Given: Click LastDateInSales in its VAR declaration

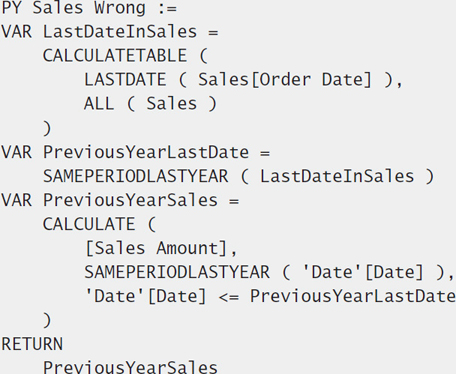Looking at the screenshot, I should (x=120, y=32).
